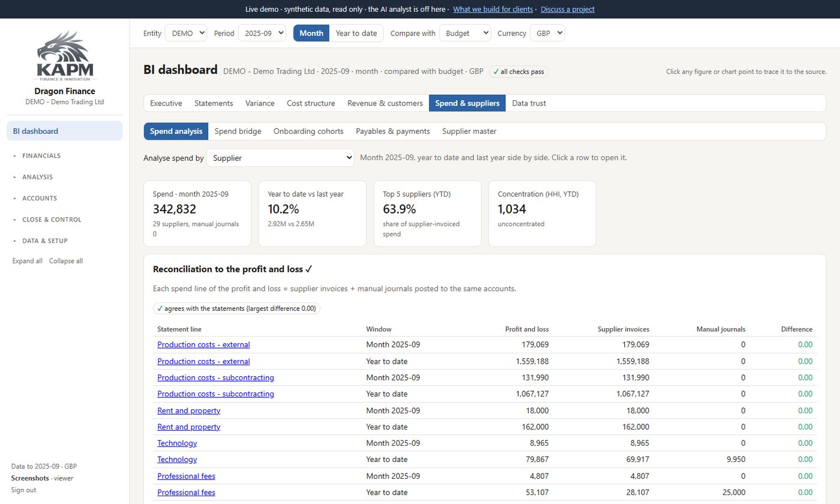Follow the 'What we build for clients' link
Image resolution: width=840 pixels, height=504 pixels.
click(494, 9)
